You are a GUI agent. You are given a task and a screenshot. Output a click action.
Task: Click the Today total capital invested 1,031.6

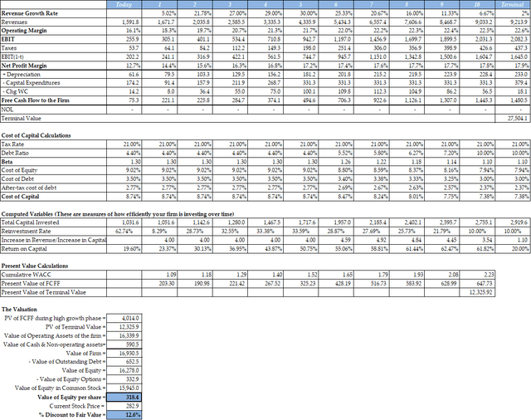[124, 222]
